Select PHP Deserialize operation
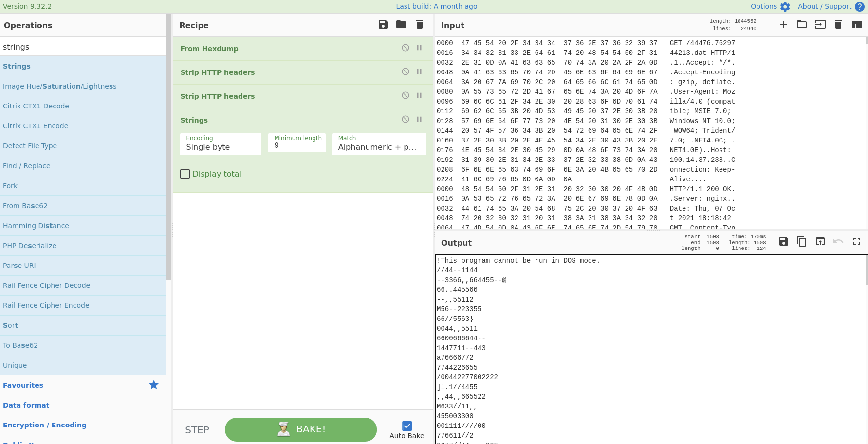 (x=83, y=245)
